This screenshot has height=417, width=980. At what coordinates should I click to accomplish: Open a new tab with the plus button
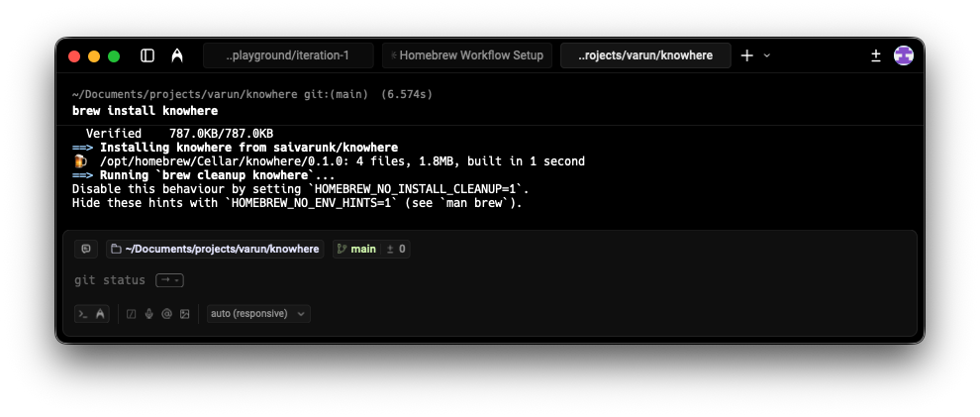(x=746, y=55)
